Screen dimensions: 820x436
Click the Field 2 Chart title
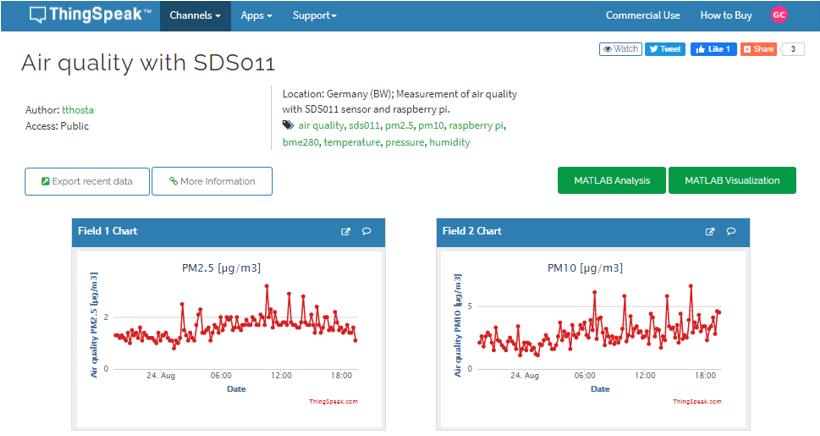(472, 231)
